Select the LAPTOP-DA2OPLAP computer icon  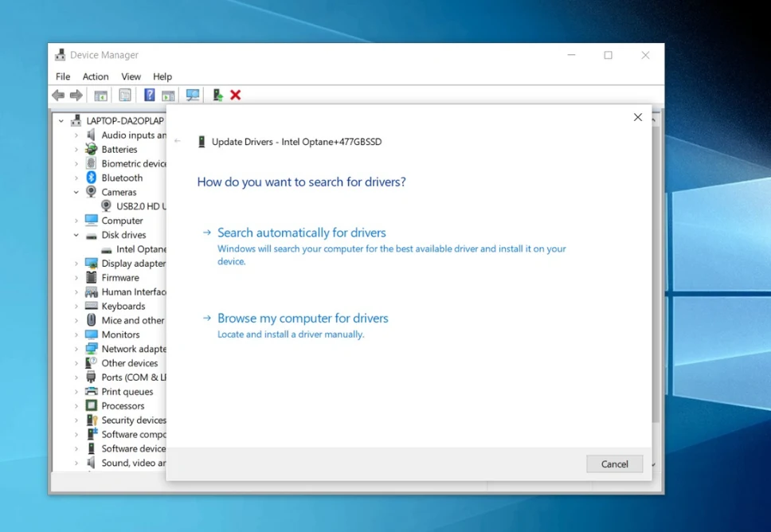click(x=76, y=120)
